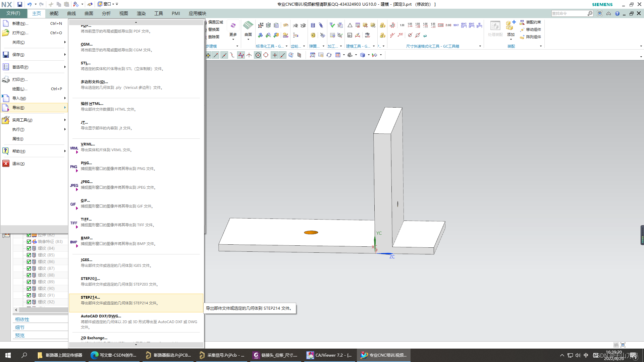Toggle the 镜像特征 (83) checkbox

pos(29,242)
